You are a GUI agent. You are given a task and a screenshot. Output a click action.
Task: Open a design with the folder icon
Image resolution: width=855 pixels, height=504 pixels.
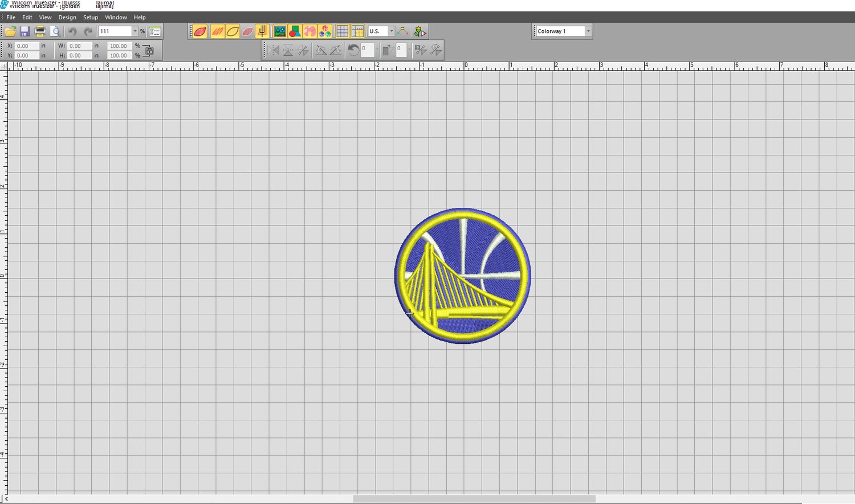(x=10, y=31)
